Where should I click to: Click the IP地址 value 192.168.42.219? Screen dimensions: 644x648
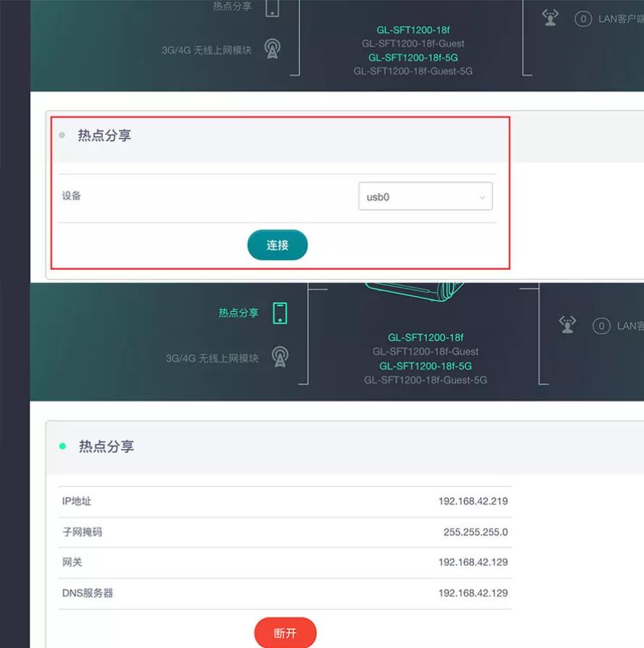(x=471, y=501)
